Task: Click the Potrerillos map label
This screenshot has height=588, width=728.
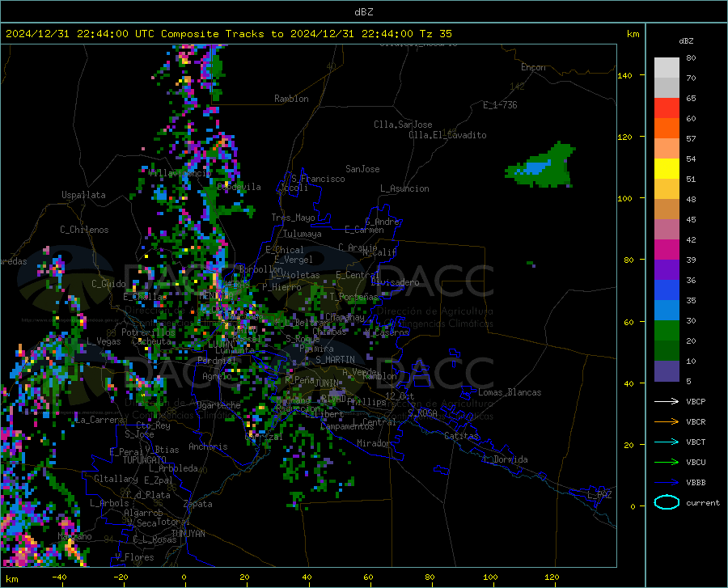Action: 148,332
